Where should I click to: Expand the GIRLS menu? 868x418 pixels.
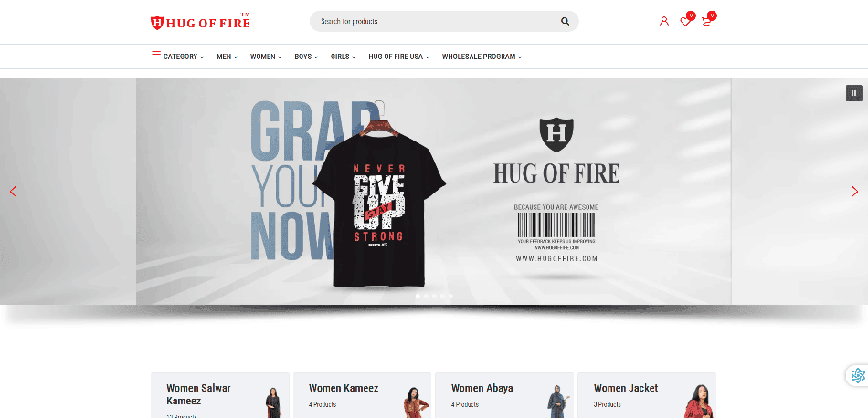[x=344, y=57]
